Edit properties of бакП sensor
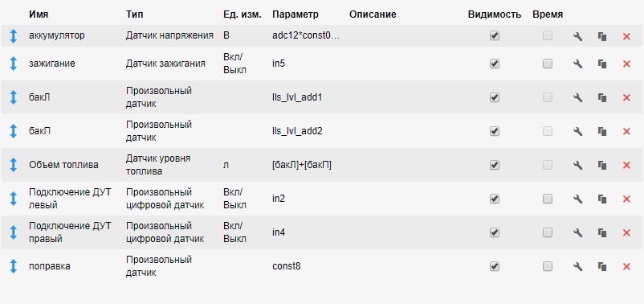This screenshot has width=644, height=304. point(578,132)
